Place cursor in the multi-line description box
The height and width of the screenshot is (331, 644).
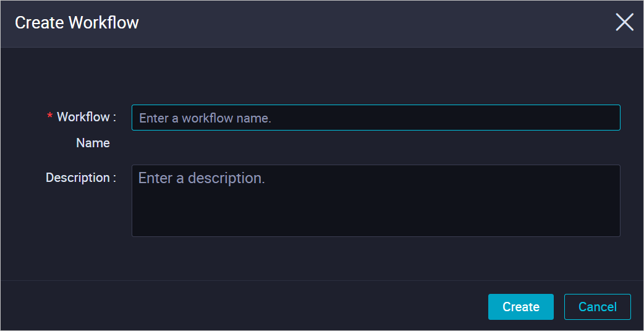point(375,200)
